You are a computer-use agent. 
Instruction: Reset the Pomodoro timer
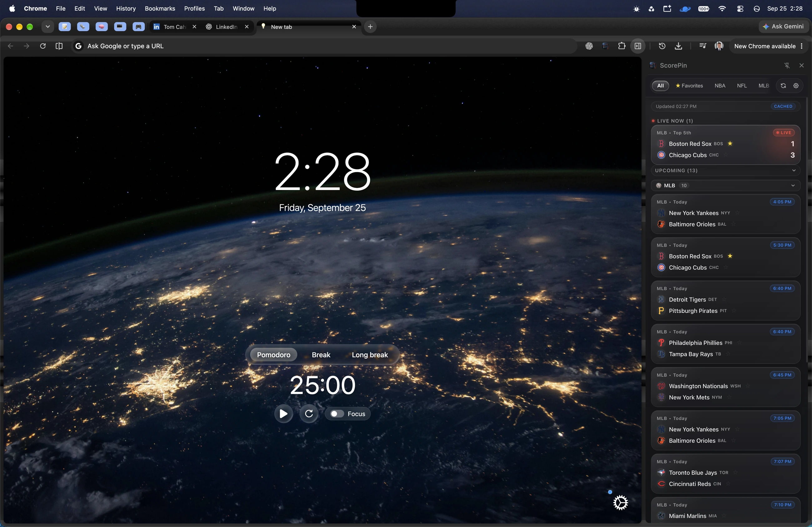pyautogui.click(x=309, y=413)
